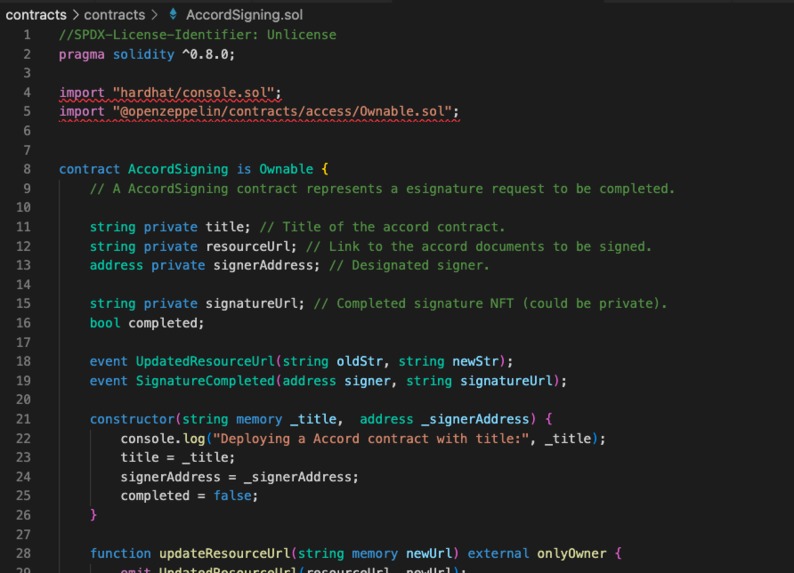
Task: Click the 'resourceUrl;' variable declaration
Action: 251,247
